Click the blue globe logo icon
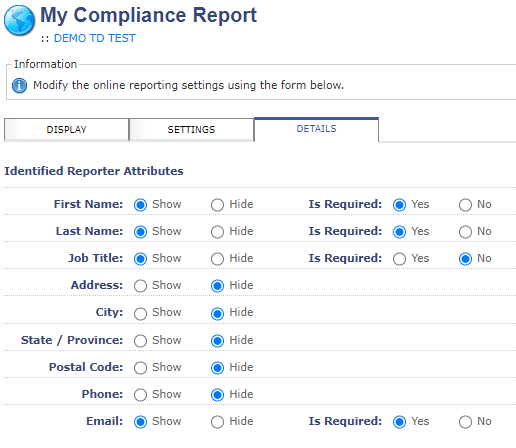The image size is (516, 448). [x=19, y=20]
